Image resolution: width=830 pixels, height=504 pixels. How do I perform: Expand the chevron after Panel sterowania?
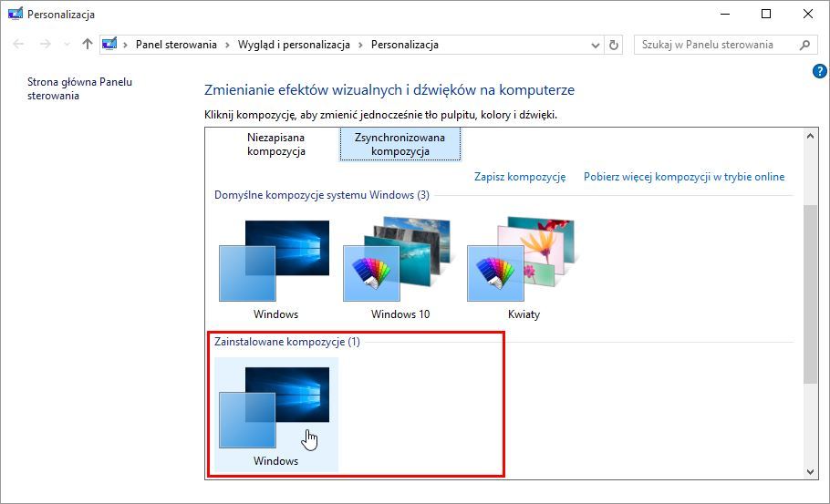click(x=227, y=45)
